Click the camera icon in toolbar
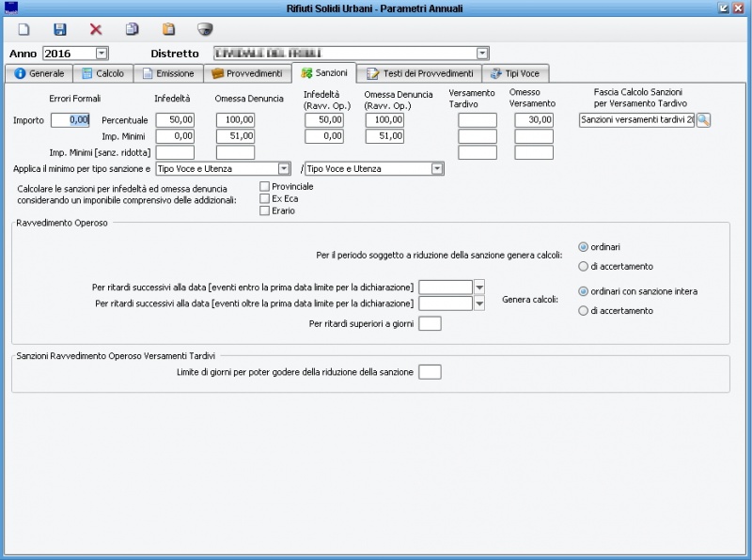The height and width of the screenshot is (560, 752). (x=205, y=29)
